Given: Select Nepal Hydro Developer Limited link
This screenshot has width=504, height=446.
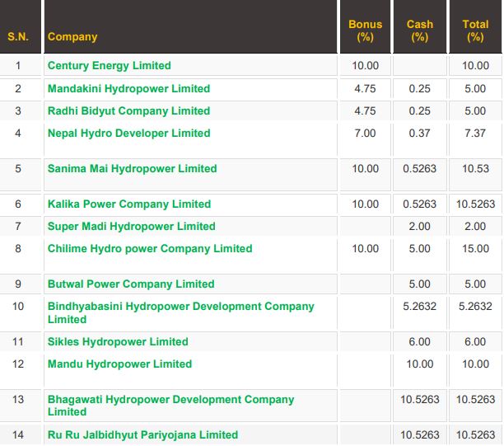Looking at the screenshot, I should 128,133.
